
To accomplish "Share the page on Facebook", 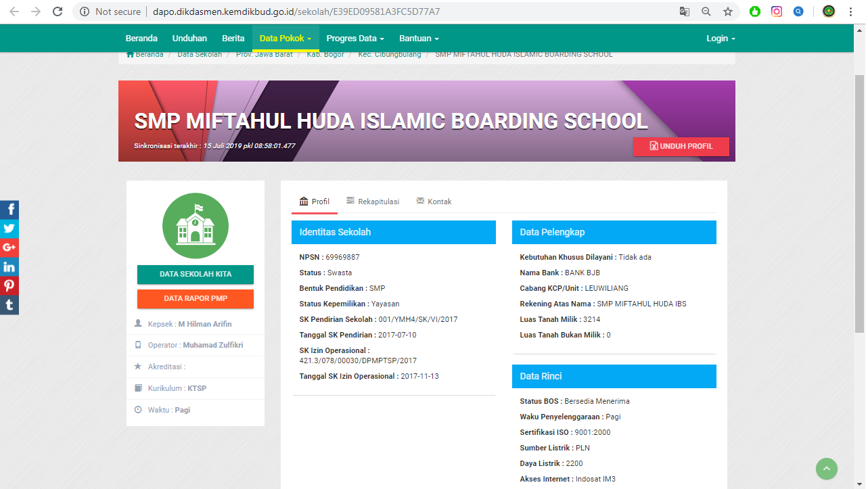I will pyautogui.click(x=9, y=209).
